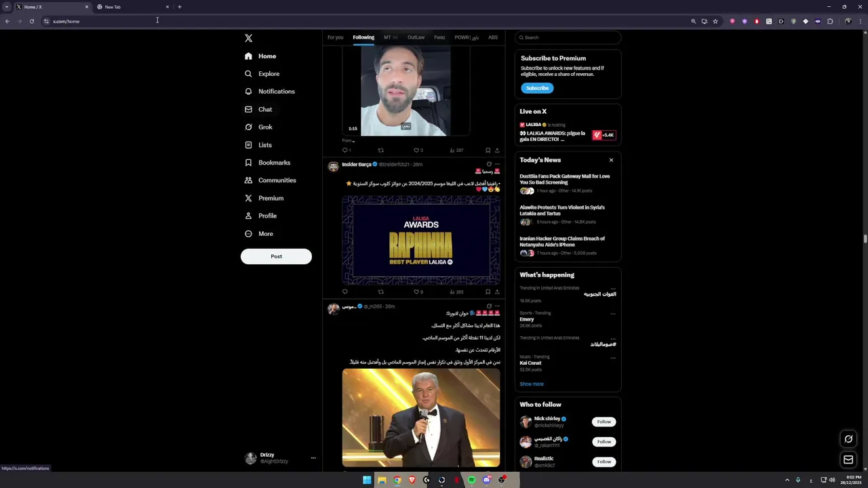
Task: Open more options for Emery trend
Action: pyautogui.click(x=613, y=314)
